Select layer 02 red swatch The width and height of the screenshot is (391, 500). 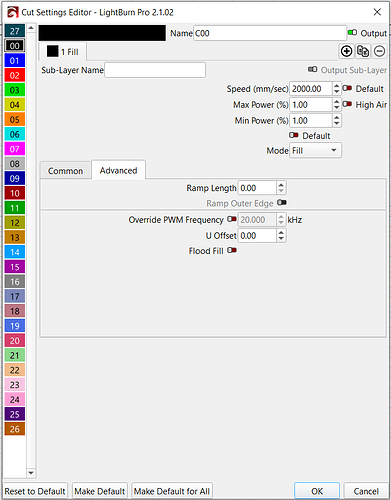click(15, 75)
